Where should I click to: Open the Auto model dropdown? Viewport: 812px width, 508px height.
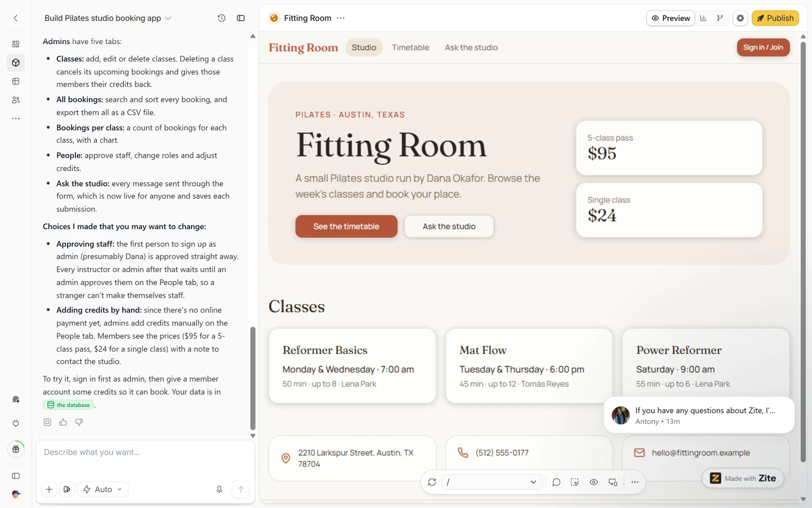[103, 489]
